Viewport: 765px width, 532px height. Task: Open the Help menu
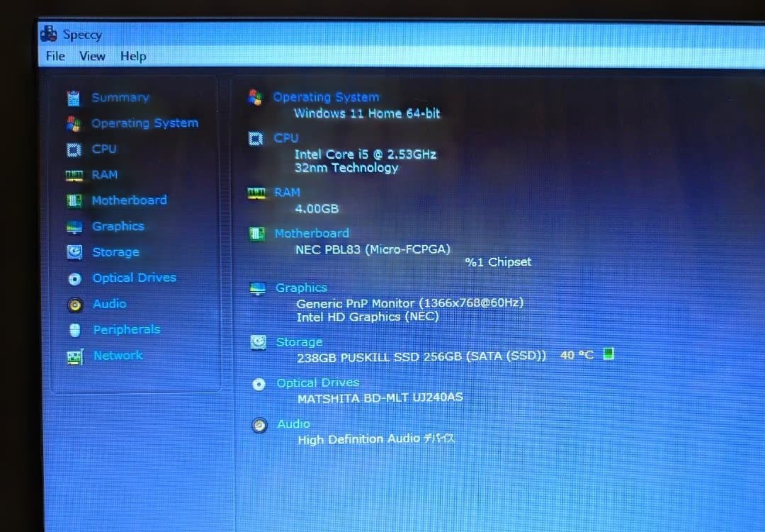pos(133,56)
